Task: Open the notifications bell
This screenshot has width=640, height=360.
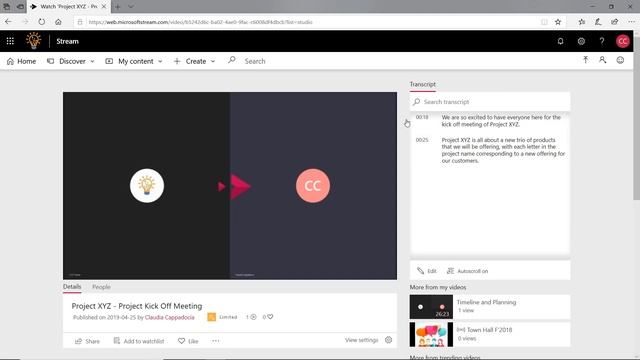Action: [560, 41]
